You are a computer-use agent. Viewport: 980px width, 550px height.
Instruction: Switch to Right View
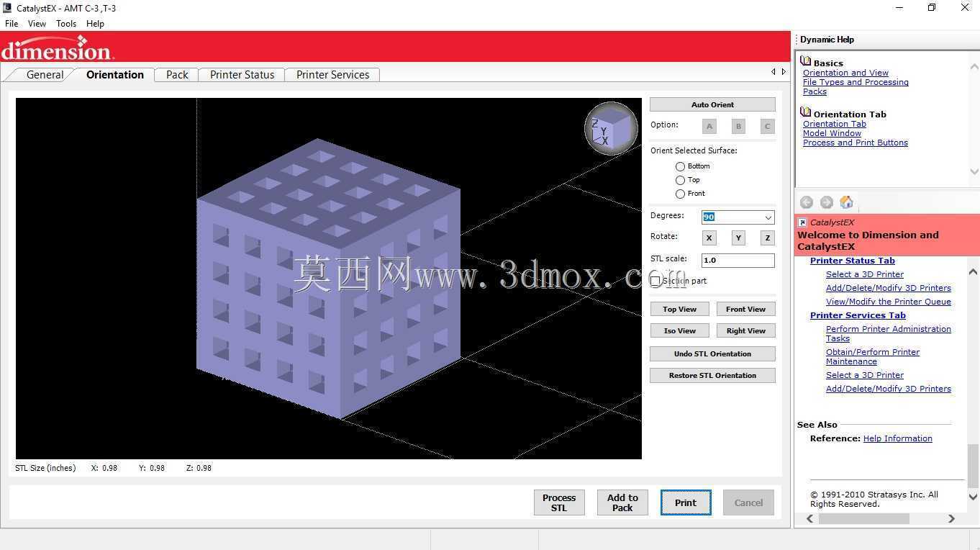(745, 330)
